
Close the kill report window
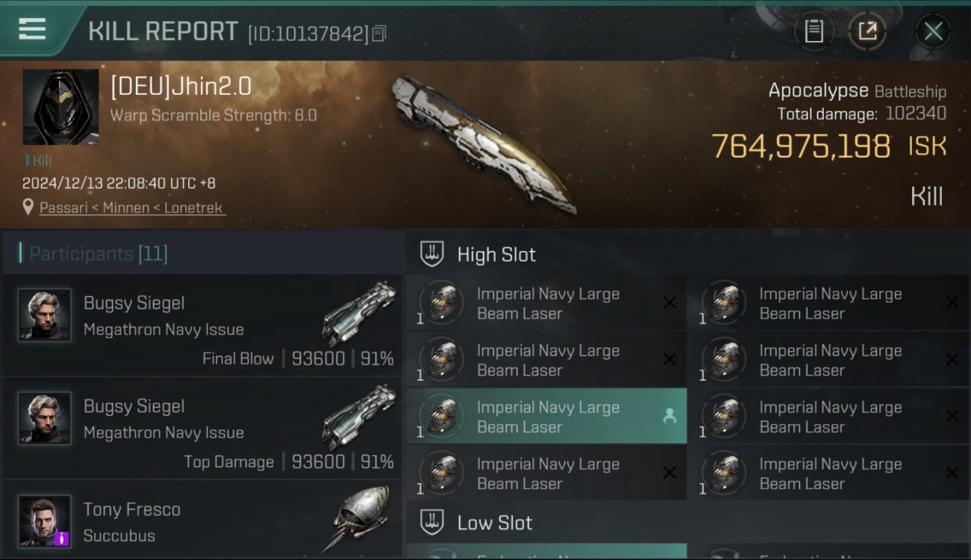933,31
